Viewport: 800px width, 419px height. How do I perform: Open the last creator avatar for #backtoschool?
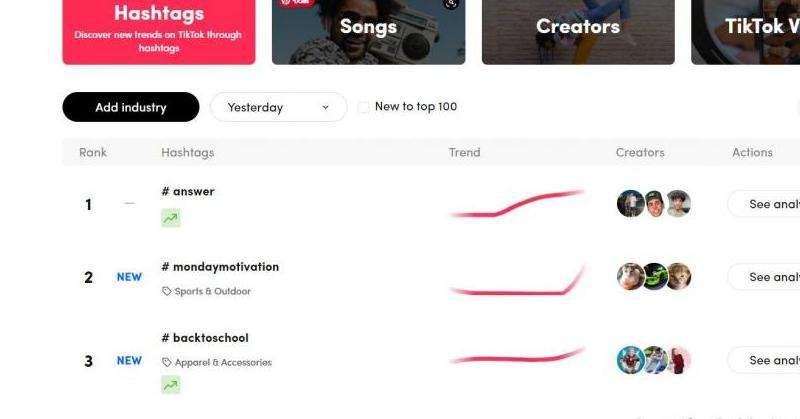click(x=679, y=360)
